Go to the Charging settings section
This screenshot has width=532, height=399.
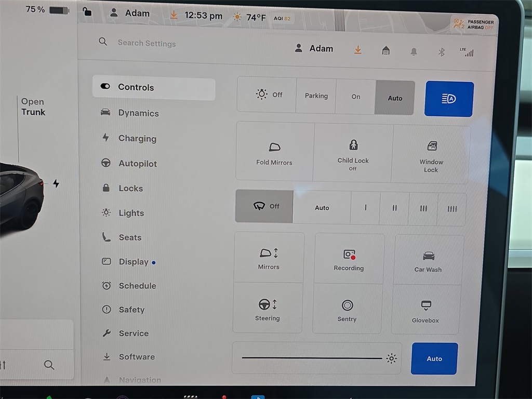137,139
